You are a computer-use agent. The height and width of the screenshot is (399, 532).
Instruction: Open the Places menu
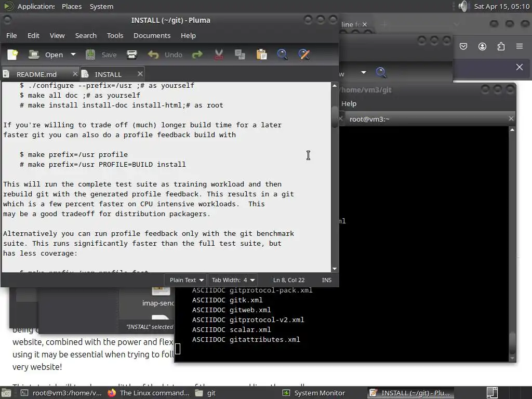pyautogui.click(x=72, y=6)
